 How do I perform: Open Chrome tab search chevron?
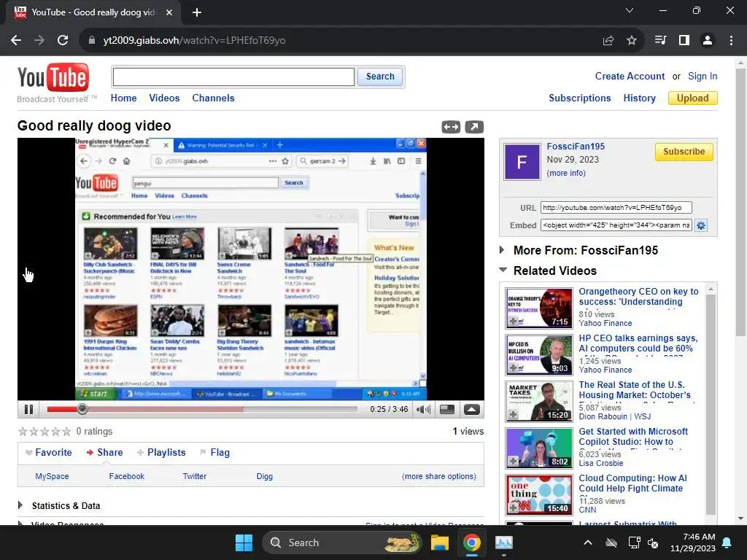point(630,10)
